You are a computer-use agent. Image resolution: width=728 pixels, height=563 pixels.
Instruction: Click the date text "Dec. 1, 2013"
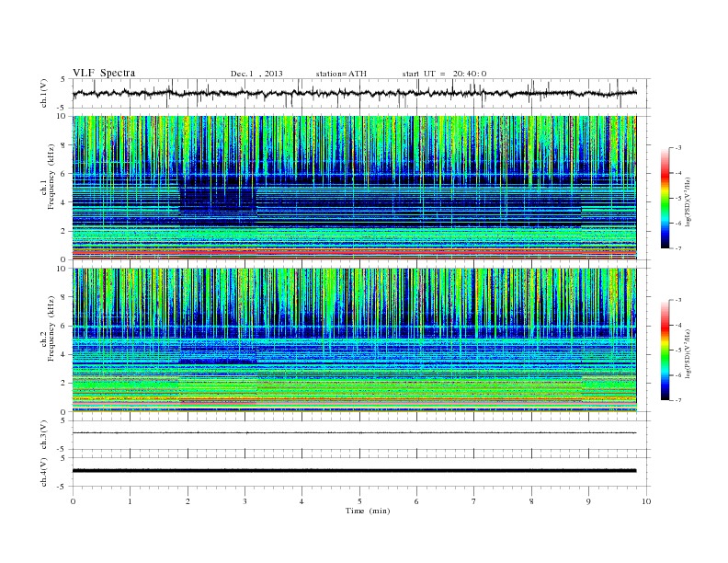[x=256, y=74]
